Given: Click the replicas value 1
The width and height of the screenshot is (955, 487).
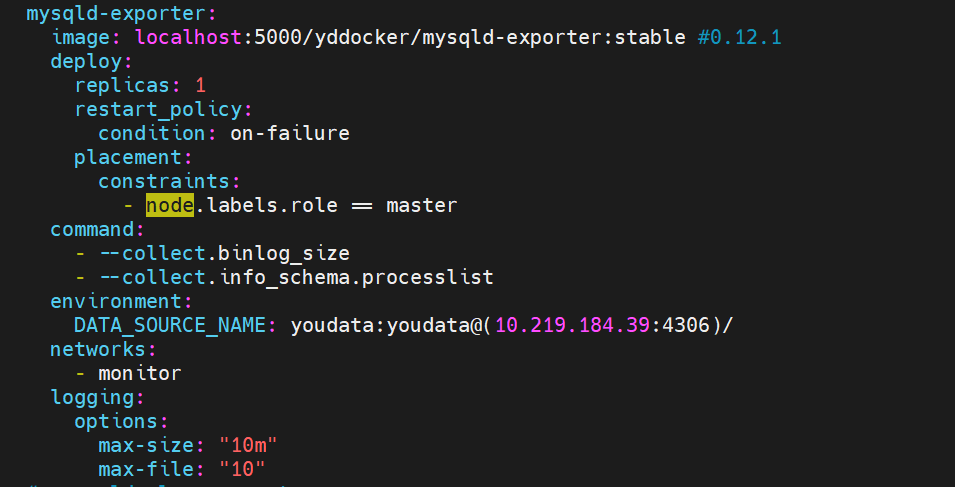Looking at the screenshot, I should point(201,85).
